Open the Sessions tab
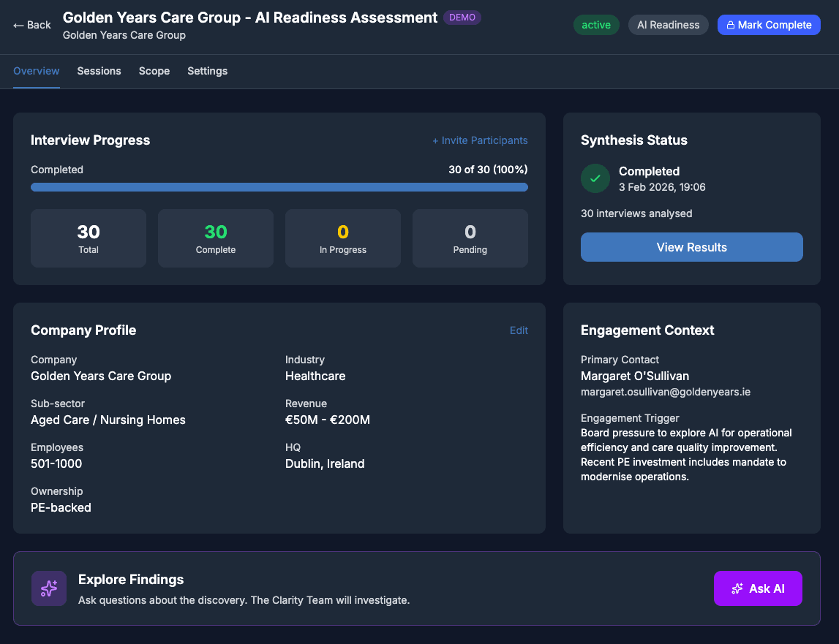 (x=99, y=71)
